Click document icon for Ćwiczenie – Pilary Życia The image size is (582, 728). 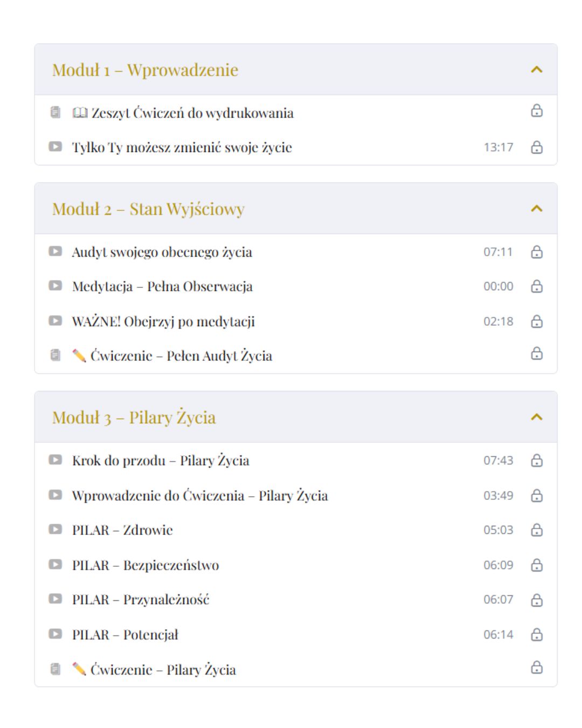[x=55, y=669]
